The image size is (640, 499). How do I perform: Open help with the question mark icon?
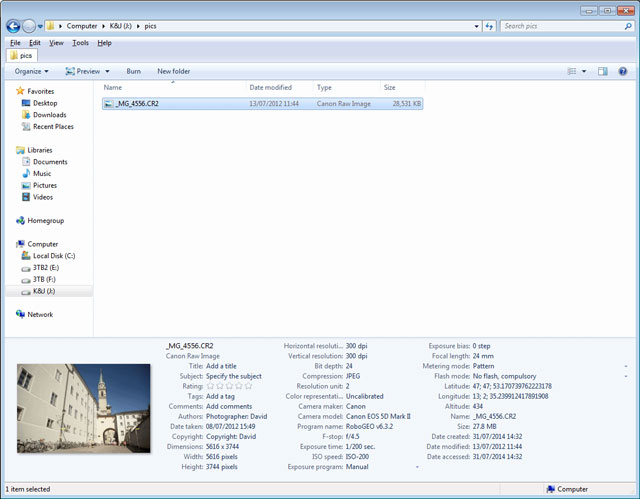tap(623, 71)
